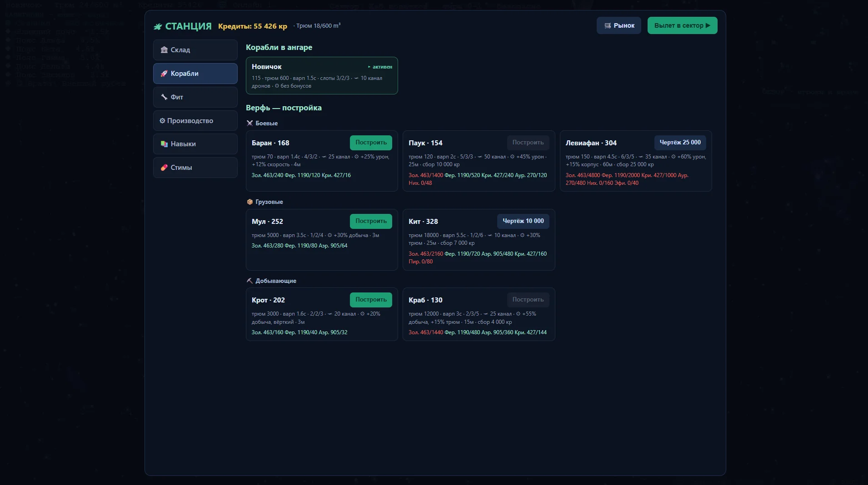Open the Производство gear icon
Viewport: 868px width, 485px height.
click(162, 121)
